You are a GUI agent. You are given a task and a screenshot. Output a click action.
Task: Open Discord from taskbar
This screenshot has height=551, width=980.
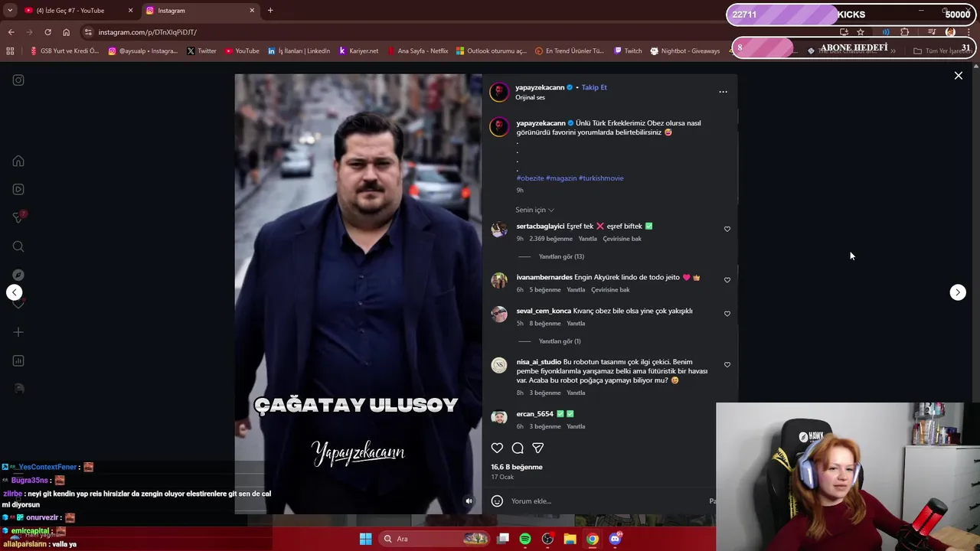pos(615,539)
